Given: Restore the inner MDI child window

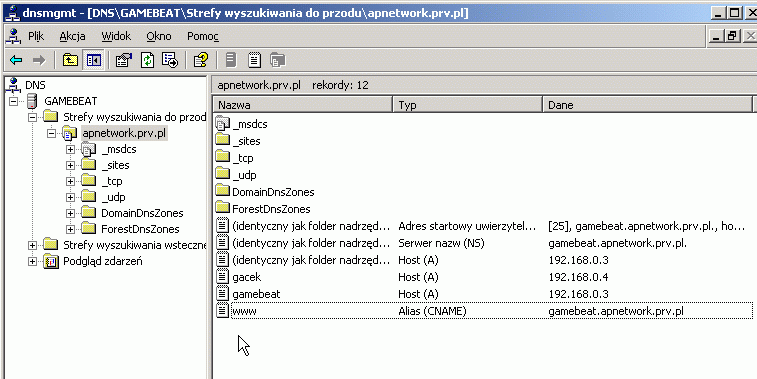Looking at the screenshot, I should click(733, 36).
